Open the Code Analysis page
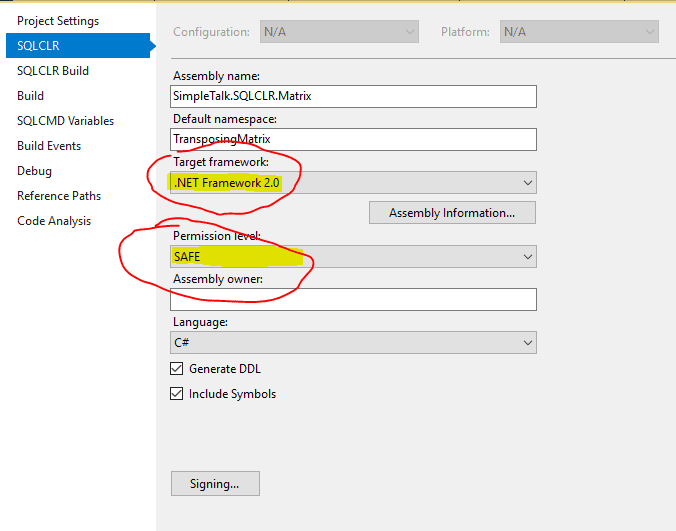Viewport: 676px width, 531px height. click(x=54, y=221)
